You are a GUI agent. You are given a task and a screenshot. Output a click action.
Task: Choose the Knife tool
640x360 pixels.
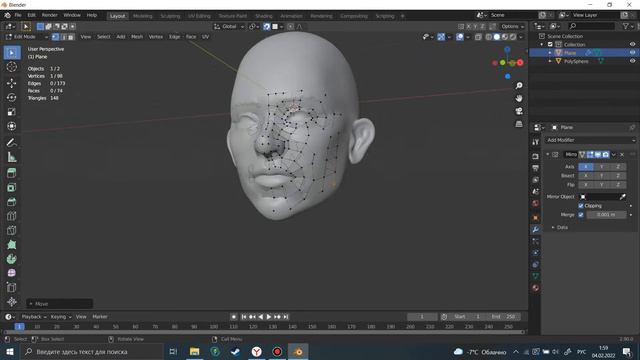12,230
